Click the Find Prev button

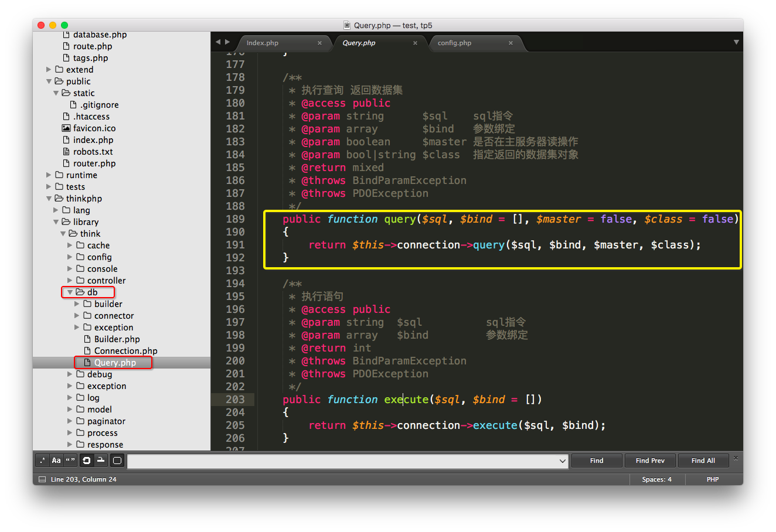pyautogui.click(x=650, y=461)
